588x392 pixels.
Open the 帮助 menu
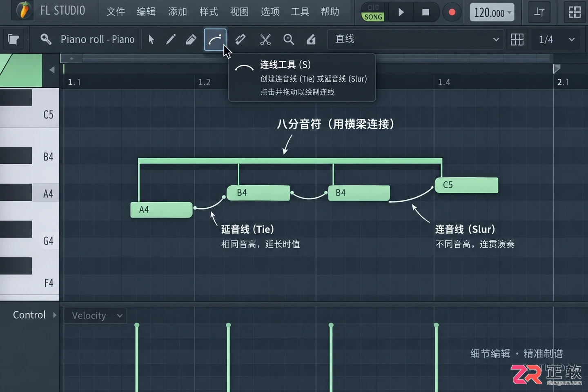point(330,11)
